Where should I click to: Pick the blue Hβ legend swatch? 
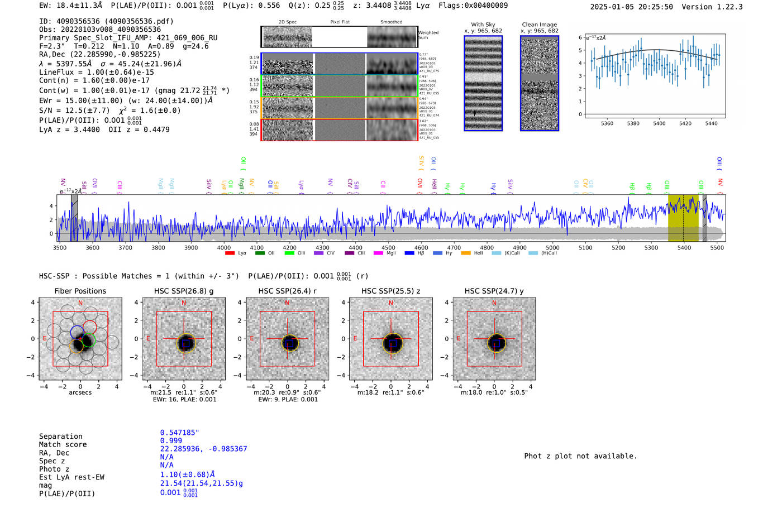click(410, 253)
